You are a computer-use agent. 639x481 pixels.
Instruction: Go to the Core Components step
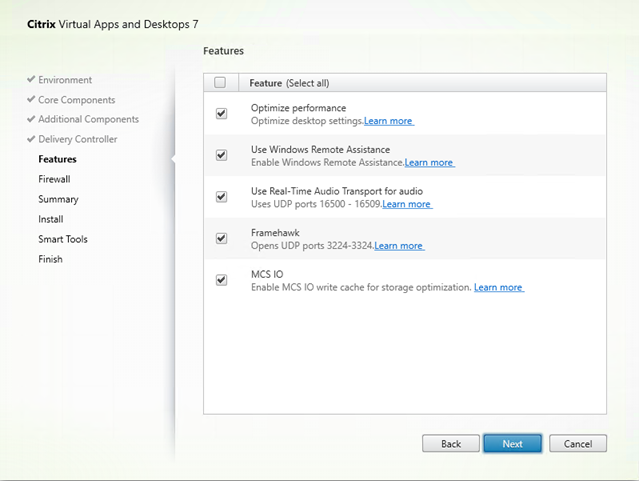click(x=77, y=100)
